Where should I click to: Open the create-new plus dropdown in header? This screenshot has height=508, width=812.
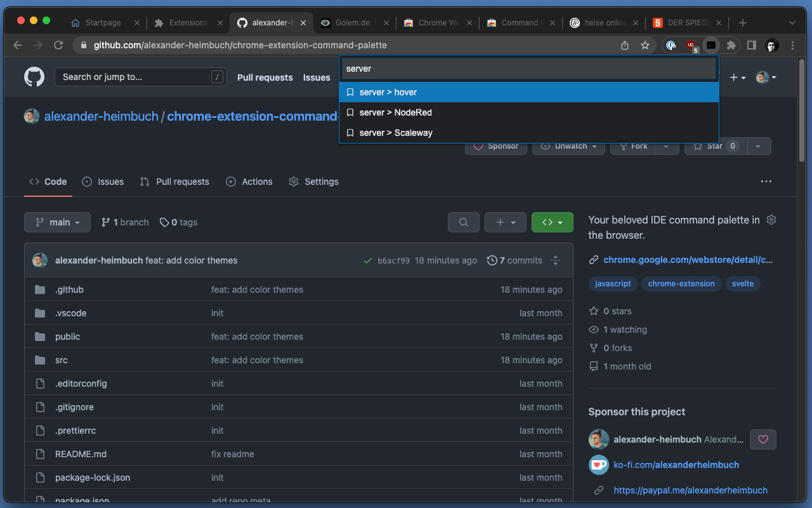[x=738, y=77]
